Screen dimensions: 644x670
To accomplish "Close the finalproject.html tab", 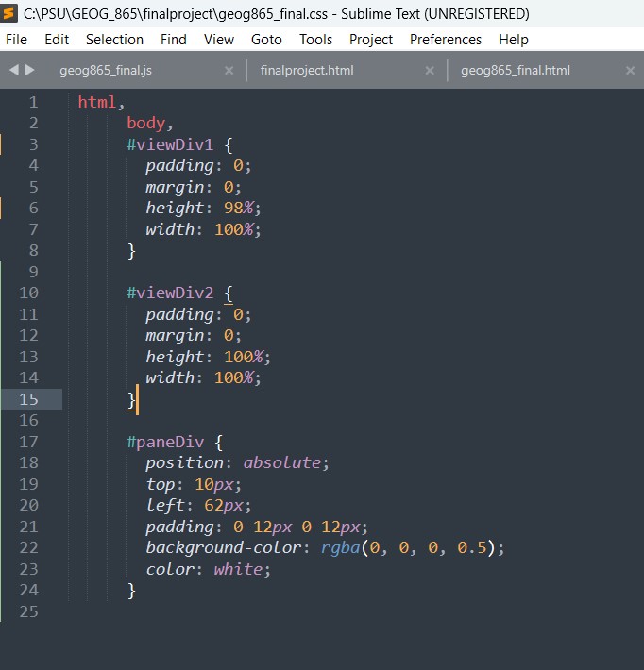I will tap(430, 71).
